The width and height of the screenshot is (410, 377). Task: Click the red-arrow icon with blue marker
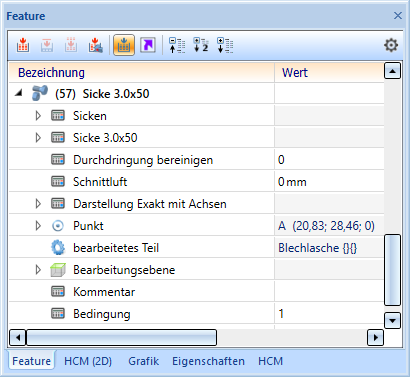(95, 45)
